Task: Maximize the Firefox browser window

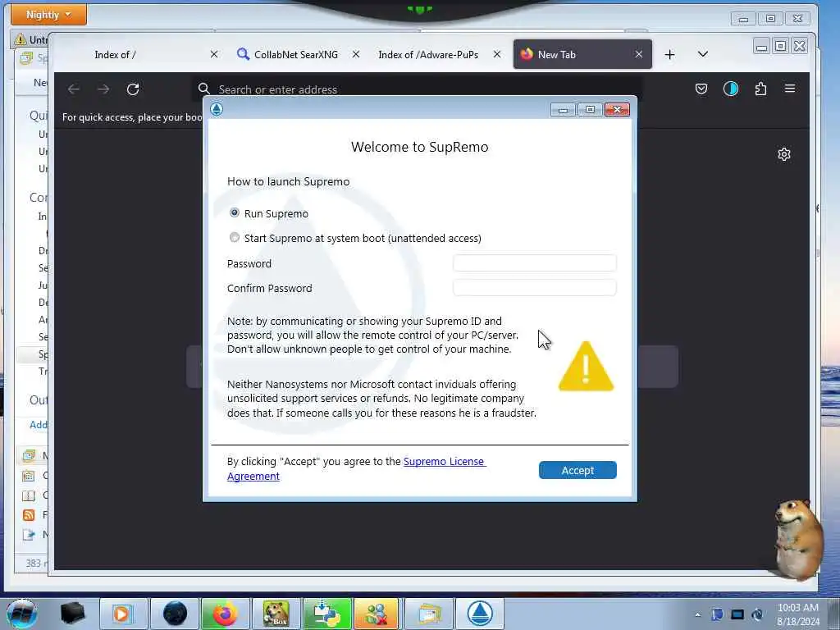Action: pos(781,47)
